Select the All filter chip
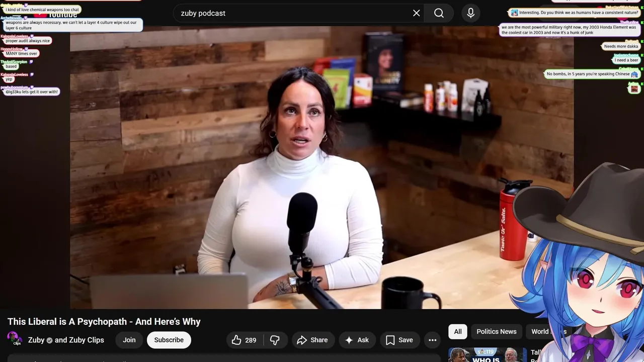 click(x=458, y=332)
